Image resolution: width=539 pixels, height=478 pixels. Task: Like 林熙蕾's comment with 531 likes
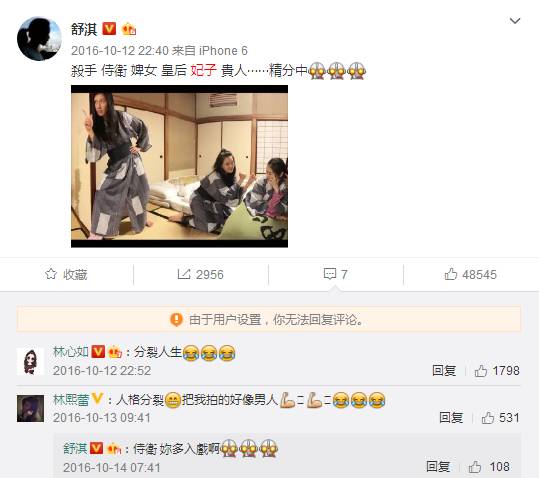pyautogui.click(x=487, y=418)
